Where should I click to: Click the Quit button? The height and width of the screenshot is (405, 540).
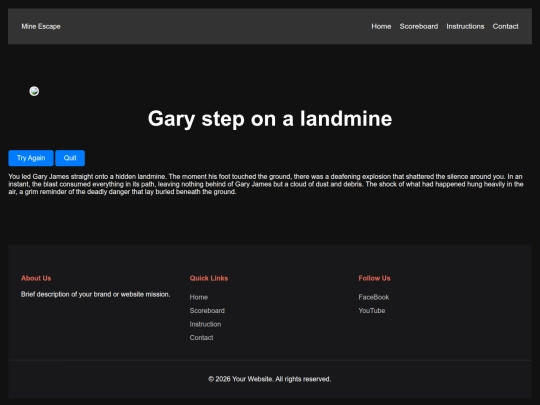click(x=70, y=158)
